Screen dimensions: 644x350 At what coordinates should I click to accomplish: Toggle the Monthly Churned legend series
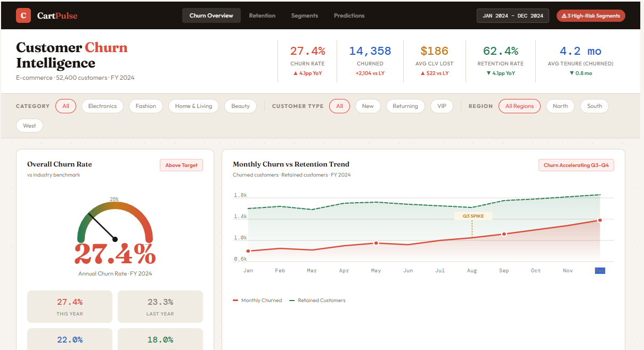tap(257, 301)
